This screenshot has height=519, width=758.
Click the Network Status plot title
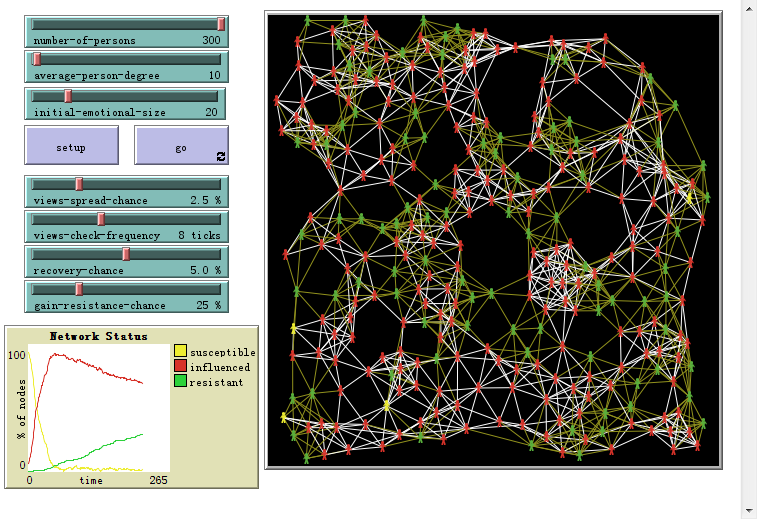(x=99, y=337)
